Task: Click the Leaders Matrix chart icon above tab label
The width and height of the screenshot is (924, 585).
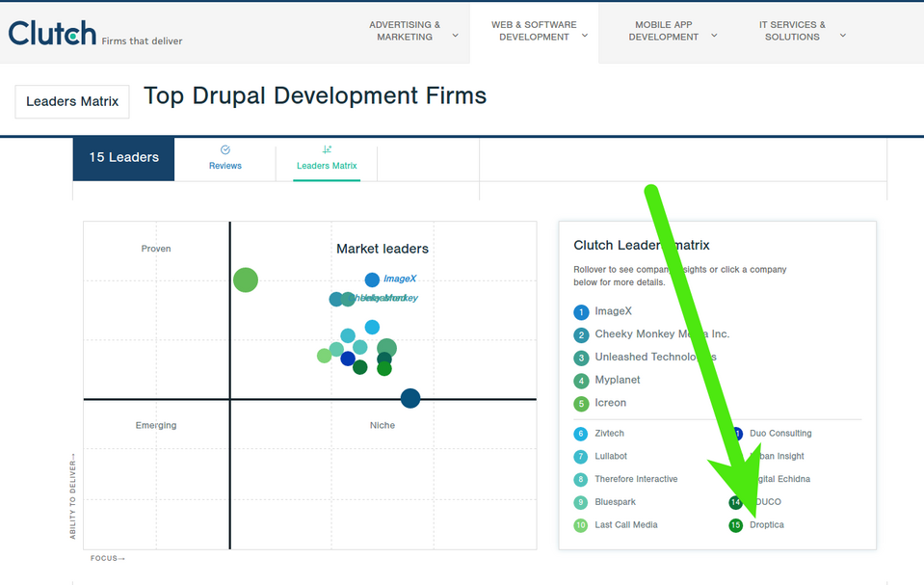Action: [x=327, y=149]
